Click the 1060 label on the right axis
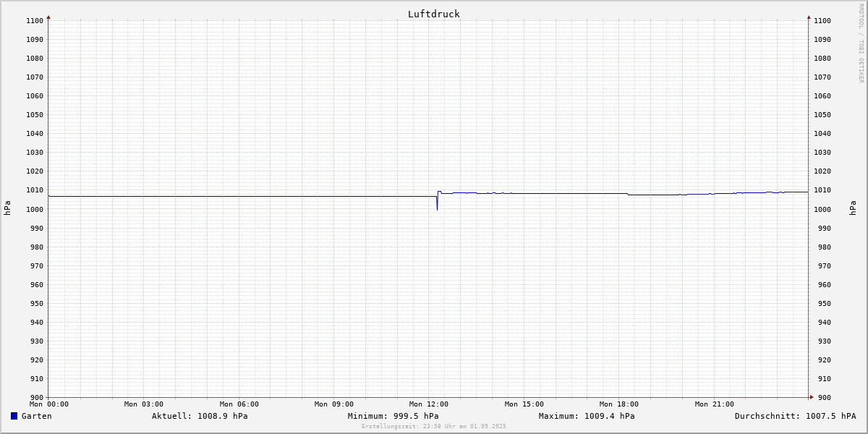This screenshot has width=868, height=434. 822,96
